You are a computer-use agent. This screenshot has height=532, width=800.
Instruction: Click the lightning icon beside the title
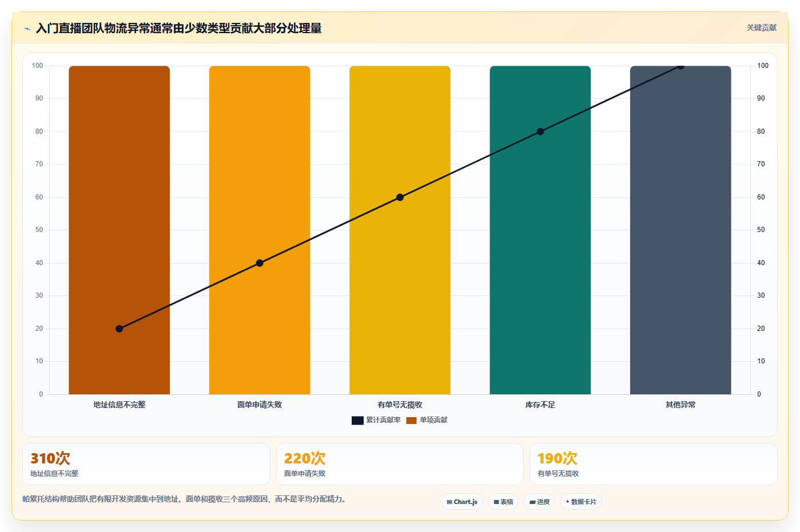point(27,29)
